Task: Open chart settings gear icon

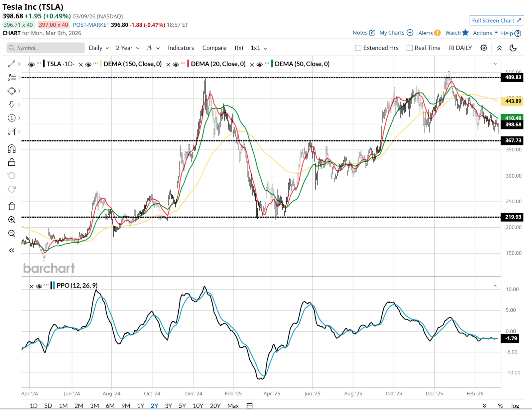Action: click(484, 48)
